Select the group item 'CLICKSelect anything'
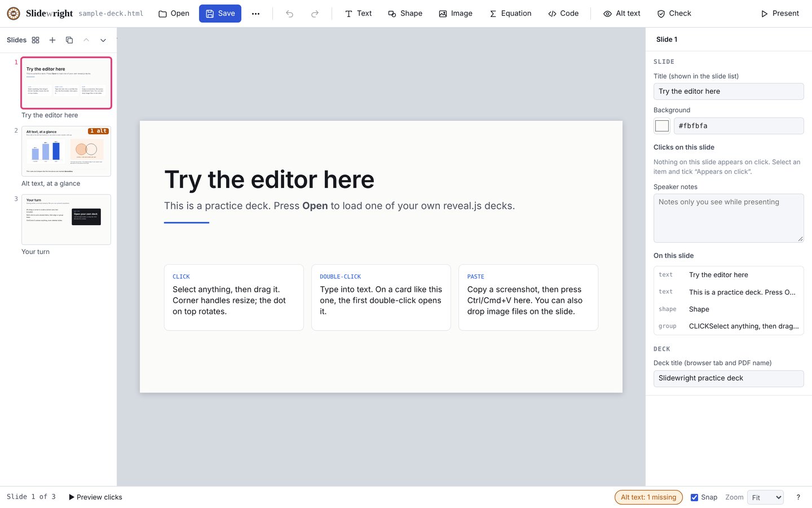The width and height of the screenshot is (812, 508). tap(729, 326)
